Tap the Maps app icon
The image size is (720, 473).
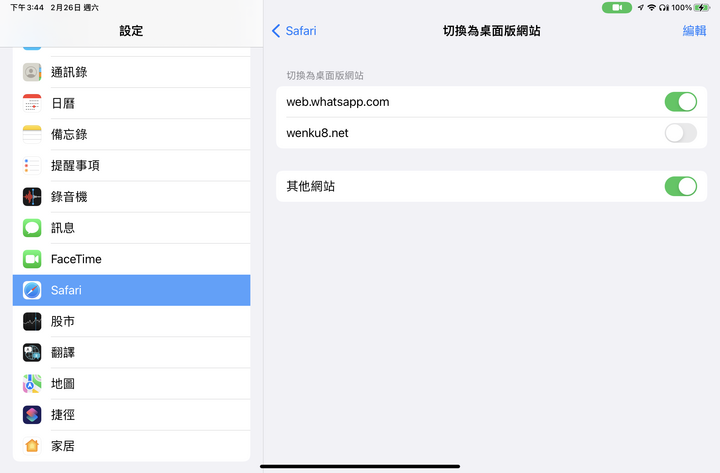coord(32,383)
